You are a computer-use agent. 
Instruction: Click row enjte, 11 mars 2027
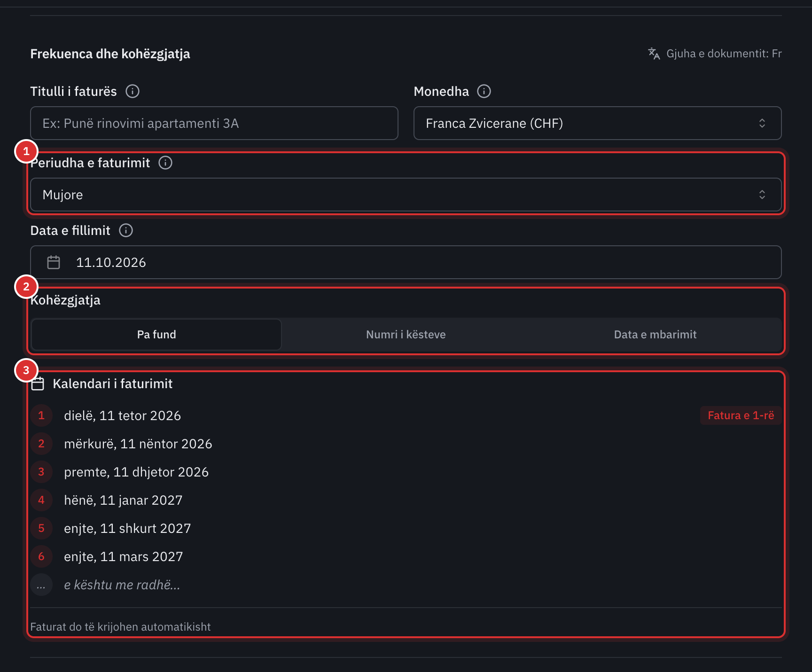click(406, 556)
